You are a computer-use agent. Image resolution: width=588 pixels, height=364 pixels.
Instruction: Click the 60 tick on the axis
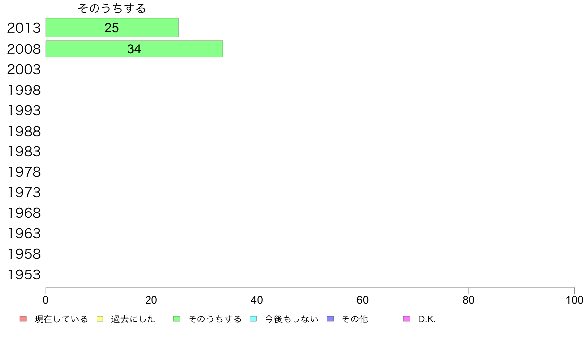pyautogui.click(x=363, y=300)
